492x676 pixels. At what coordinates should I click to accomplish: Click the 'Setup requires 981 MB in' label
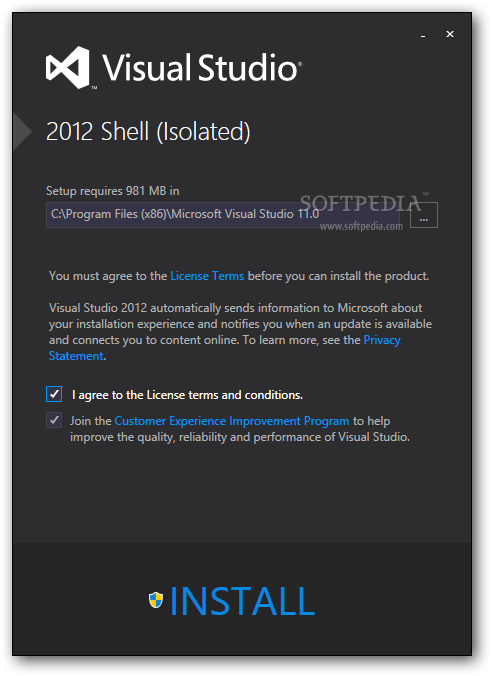(x=113, y=191)
